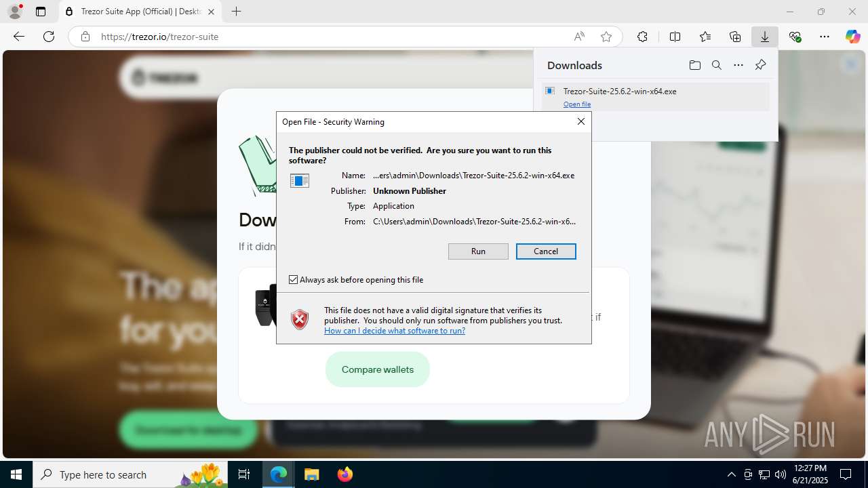Close the Trezor Suite App tab
This screenshot has height=488, width=868.
coord(211,12)
